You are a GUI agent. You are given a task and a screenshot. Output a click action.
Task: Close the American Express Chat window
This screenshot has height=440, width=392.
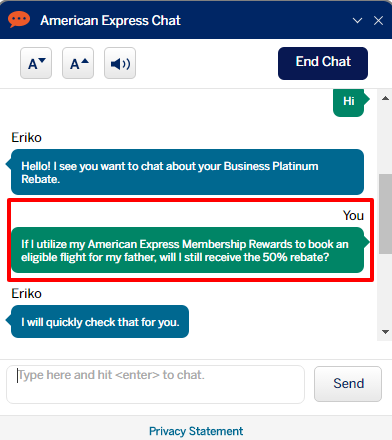click(378, 21)
